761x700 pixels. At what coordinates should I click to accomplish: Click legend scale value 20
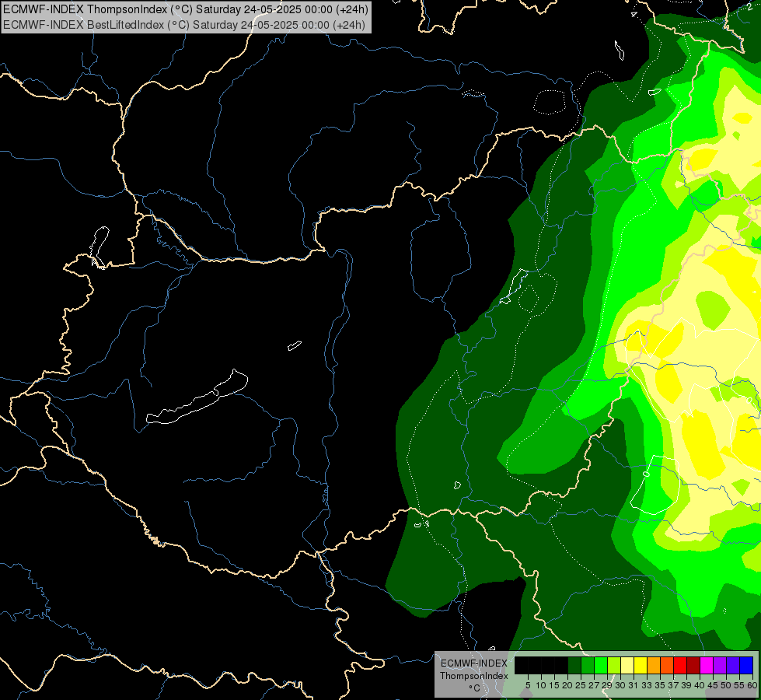[x=567, y=685]
